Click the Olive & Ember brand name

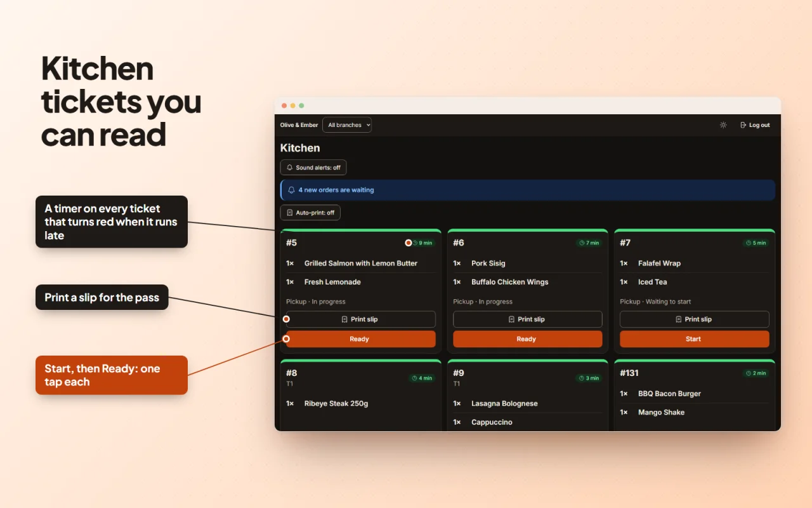(299, 125)
